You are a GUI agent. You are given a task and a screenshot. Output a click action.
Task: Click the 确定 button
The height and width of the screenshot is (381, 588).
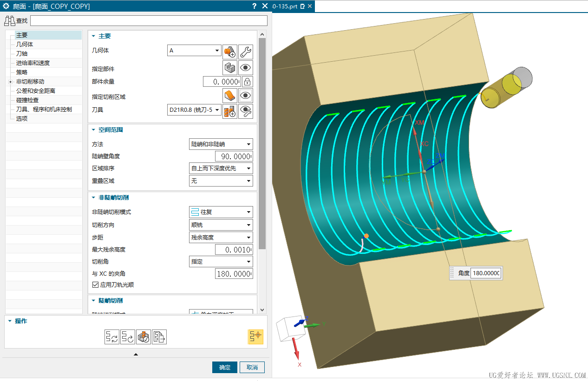(225, 368)
